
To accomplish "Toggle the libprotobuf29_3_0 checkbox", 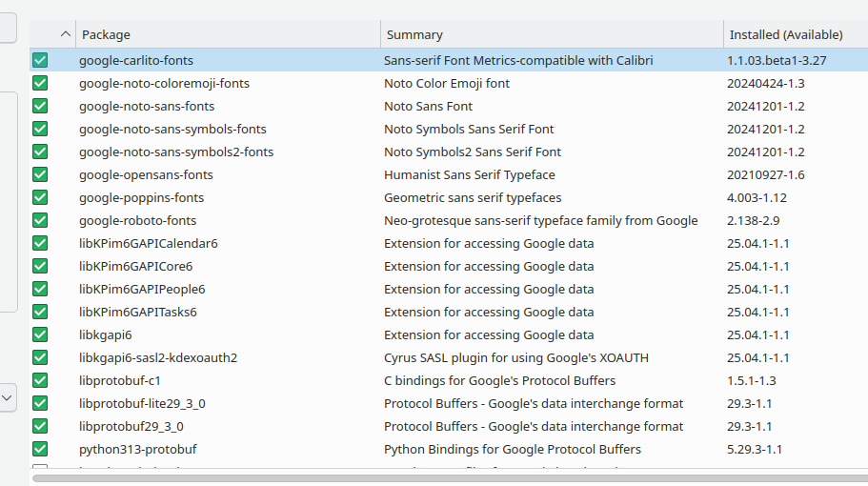I will pyautogui.click(x=40, y=426).
